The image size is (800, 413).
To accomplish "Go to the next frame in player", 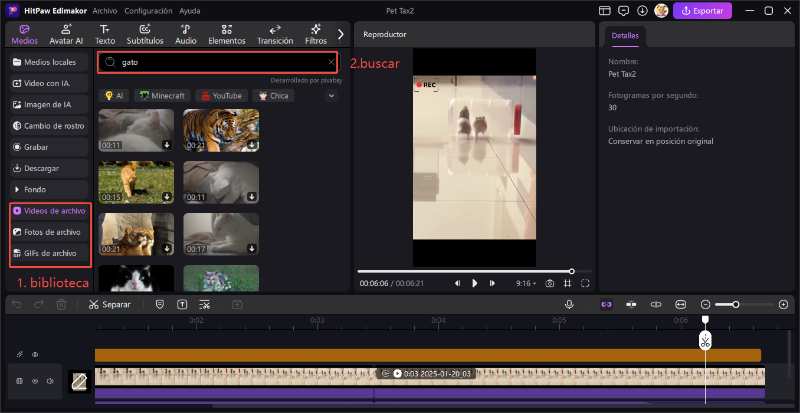I will click(x=492, y=283).
